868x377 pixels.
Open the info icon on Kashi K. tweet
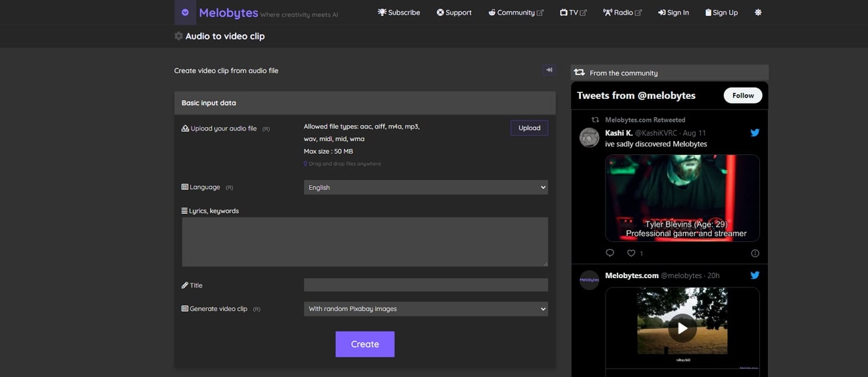(755, 253)
